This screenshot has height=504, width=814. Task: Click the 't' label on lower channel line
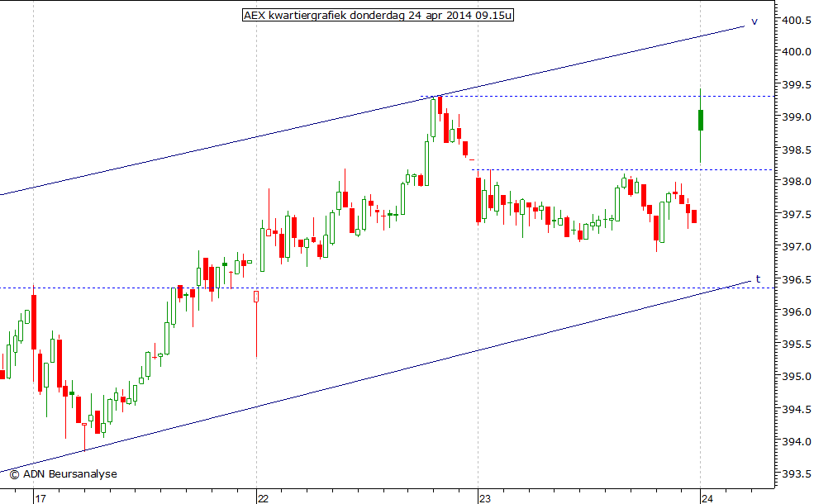pyautogui.click(x=758, y=278)
